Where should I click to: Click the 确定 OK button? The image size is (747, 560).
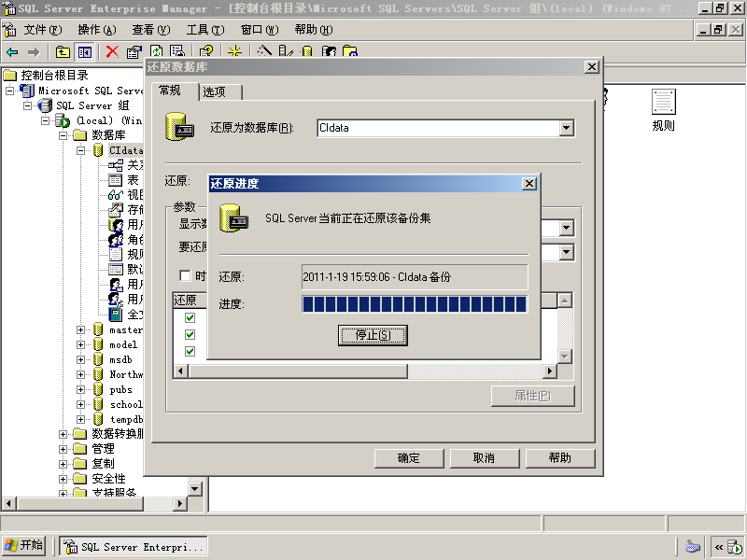click(409, 458)
